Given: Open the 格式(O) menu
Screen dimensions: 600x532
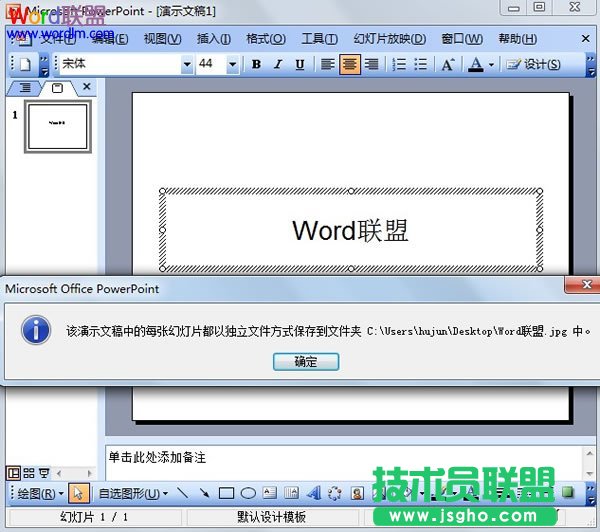Looking at the screenshot, I should (266, 39).
